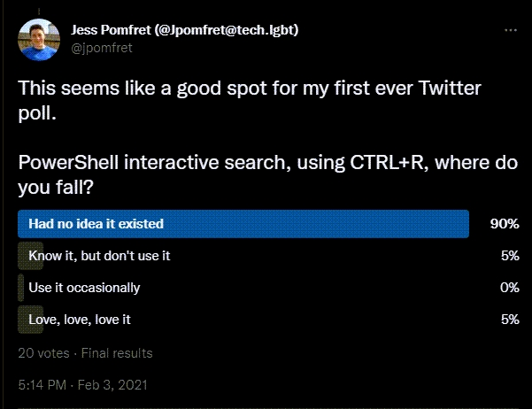Open Jess Pomfret's profile avatar photo
The height and width of the screenshot is (409, 532).
pos(39,40)
